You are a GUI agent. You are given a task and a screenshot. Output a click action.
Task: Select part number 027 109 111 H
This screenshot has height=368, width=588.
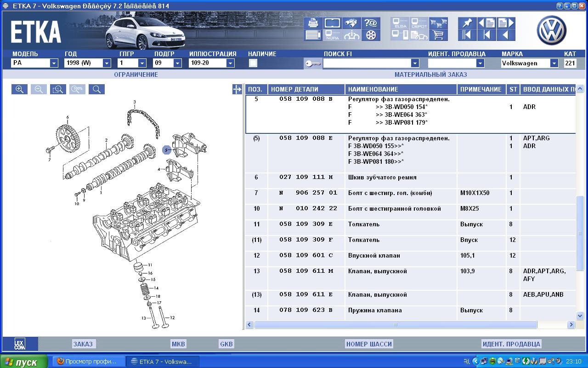coord(306,178)
